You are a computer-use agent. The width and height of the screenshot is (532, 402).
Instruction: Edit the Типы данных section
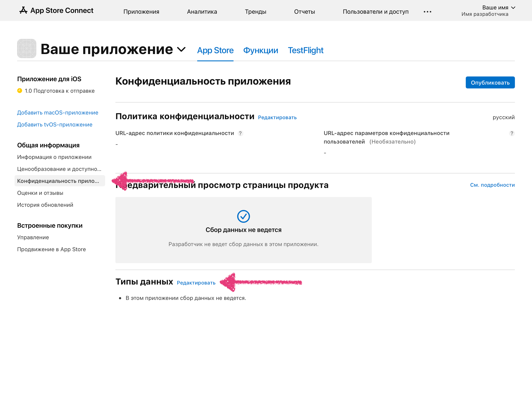[196, 283]
